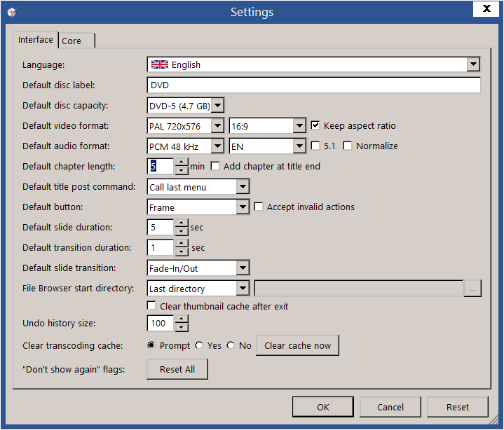Click the browse button for start directory
504x430 pixels.
point(472,289)
